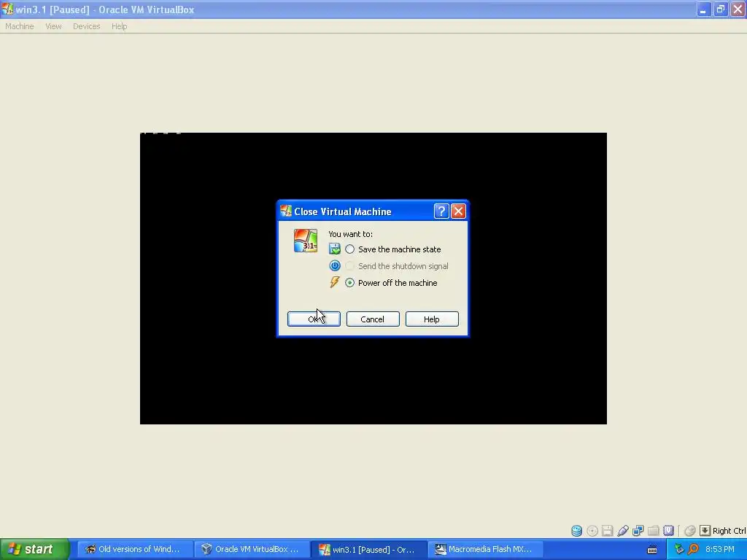
Task: Click the dialog title bar icon
Action: click(x=286, y=211)
